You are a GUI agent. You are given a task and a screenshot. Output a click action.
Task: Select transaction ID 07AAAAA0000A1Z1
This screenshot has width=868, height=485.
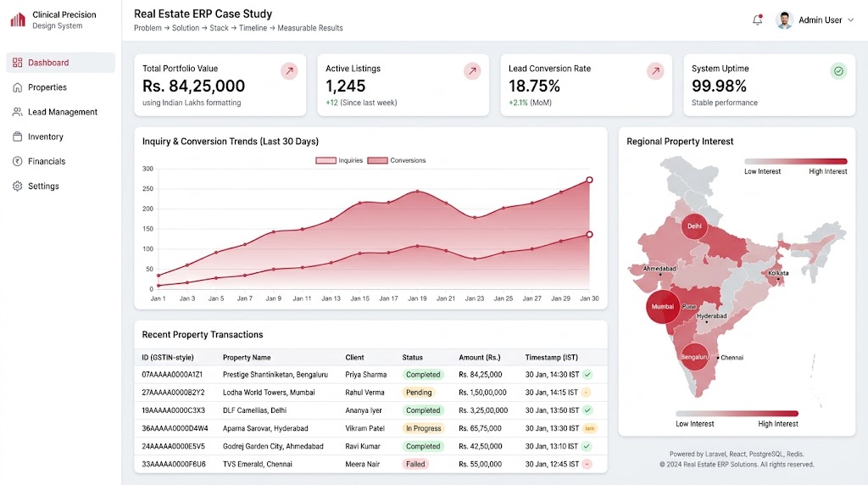[x=172, y=375]
